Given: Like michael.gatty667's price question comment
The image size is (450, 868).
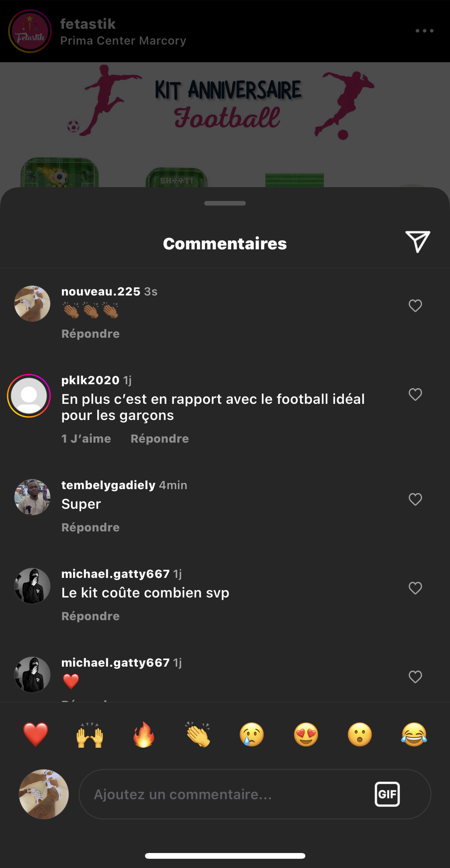Looking at the screenshot, I should [415, 588].
